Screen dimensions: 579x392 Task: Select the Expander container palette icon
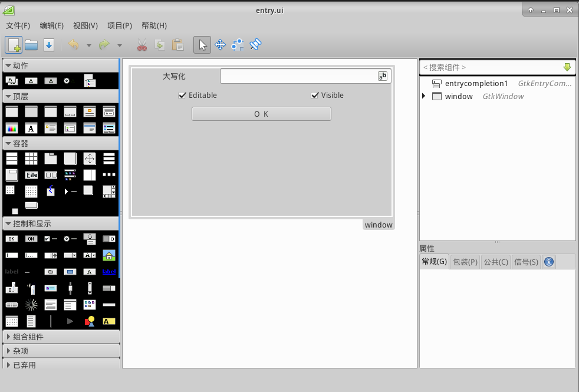[70, 191]
